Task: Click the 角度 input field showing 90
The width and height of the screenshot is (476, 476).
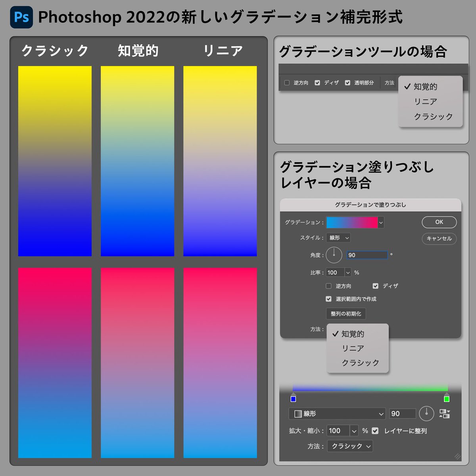Action: [x=367, y=255]
